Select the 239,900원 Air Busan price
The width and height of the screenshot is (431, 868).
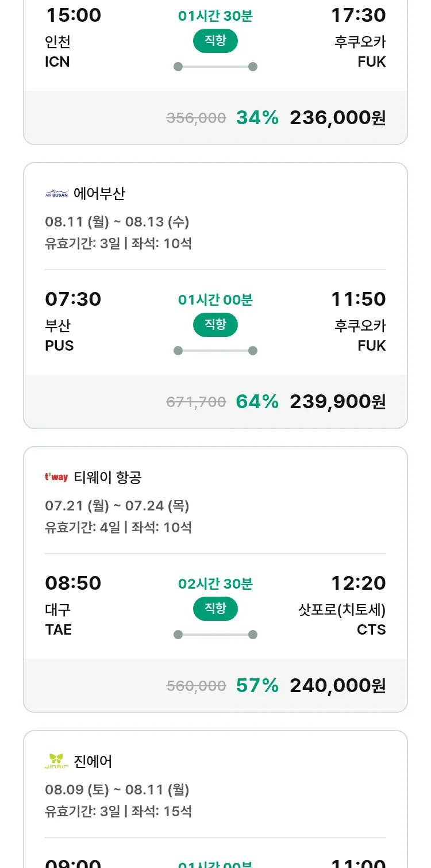point(337,402)
